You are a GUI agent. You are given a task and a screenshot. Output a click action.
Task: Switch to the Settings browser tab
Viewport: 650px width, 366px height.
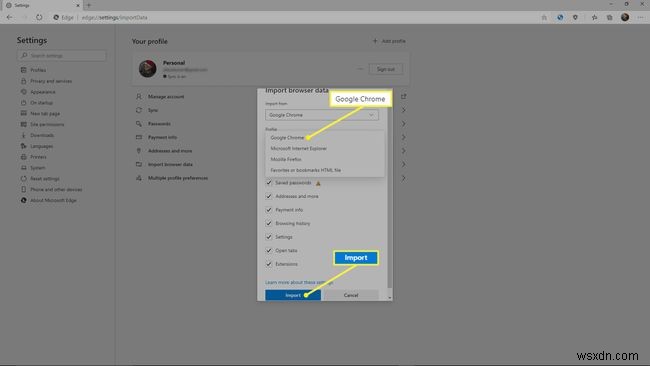coord(41,5)
